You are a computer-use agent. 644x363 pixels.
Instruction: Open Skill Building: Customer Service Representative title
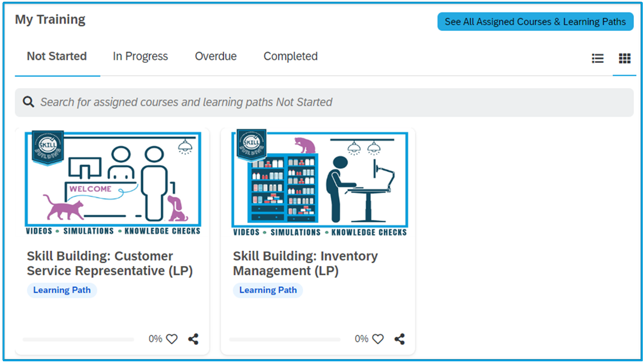tap(110, 263)
